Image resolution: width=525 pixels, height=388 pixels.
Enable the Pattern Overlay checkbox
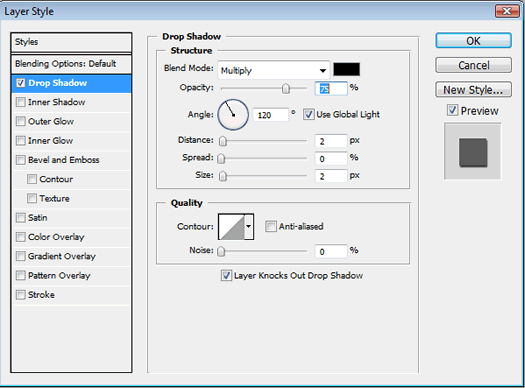[21, 276]
